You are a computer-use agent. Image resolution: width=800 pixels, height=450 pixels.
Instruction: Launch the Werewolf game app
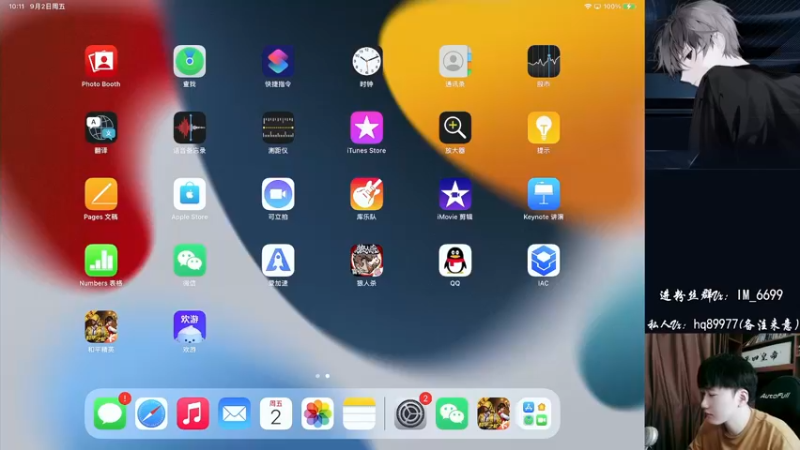pos(366,260)
